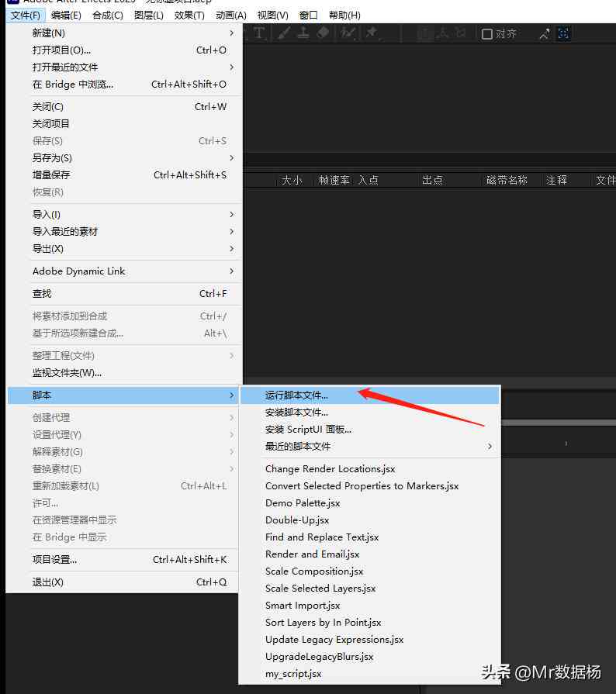
Task: Choose 安装 ScriptUI 面板... from submenu
Action: click(x=370, y=430)
